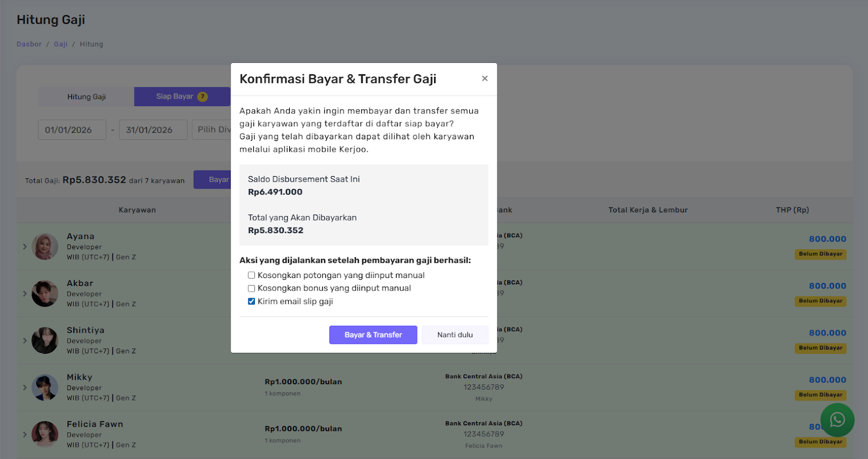Click Nanti dulu to postpone

click(x=455, y=335)
